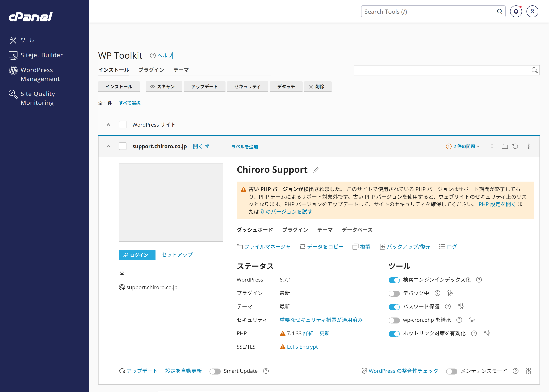Check the WordPress サイト header checkbox
Image resolution: width=549 pixels, height=392 pixels.
pos(123,125)
